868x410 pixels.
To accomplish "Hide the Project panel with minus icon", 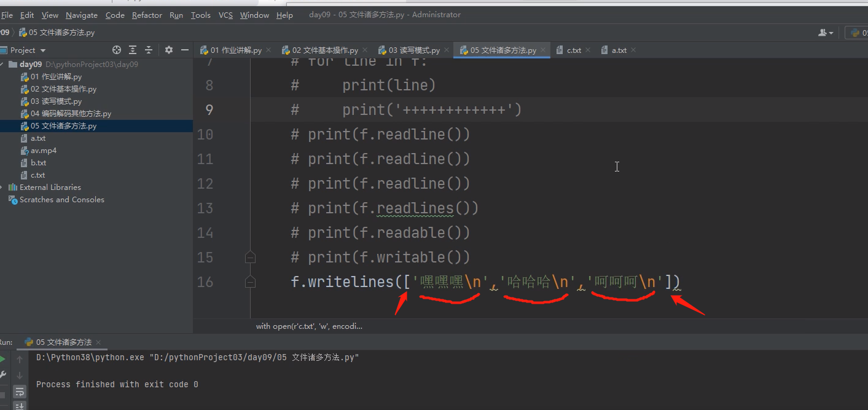I will tap(184, 50).
